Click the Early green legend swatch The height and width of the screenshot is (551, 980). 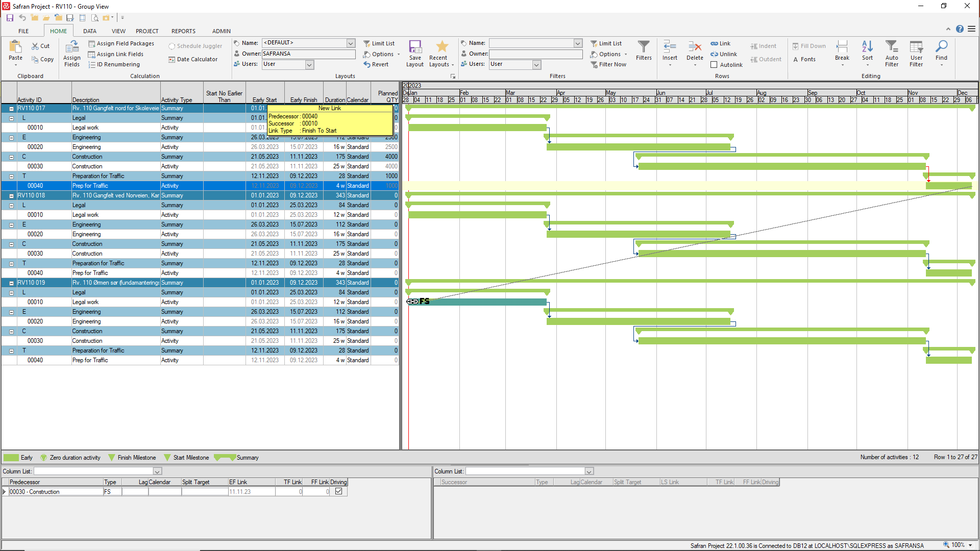click(11, 458)
